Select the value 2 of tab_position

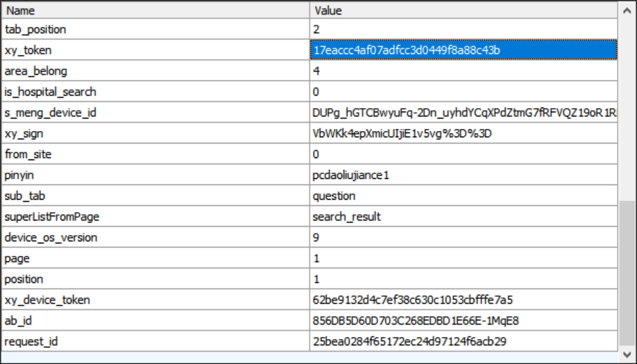tap(464, 29)
